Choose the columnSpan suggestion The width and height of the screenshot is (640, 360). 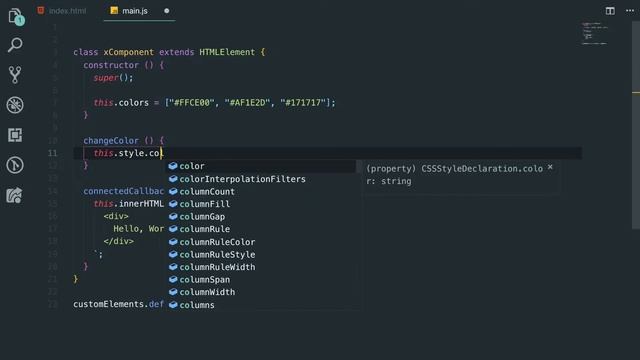[x=262, y=280]
